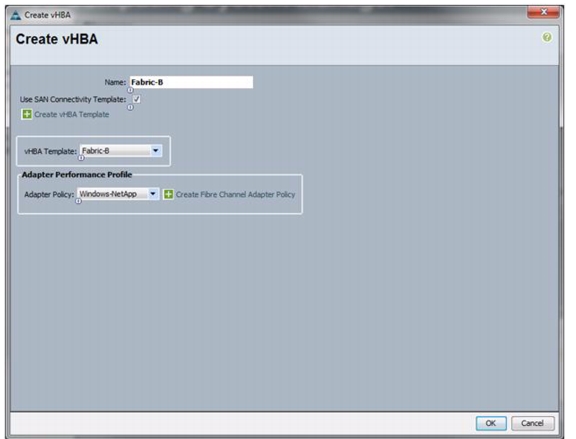The height and width of the screenshot is (439, 576).
Task: Click info icon under SAN Connectivity Template checkbox
Action: tap(130, 107)
